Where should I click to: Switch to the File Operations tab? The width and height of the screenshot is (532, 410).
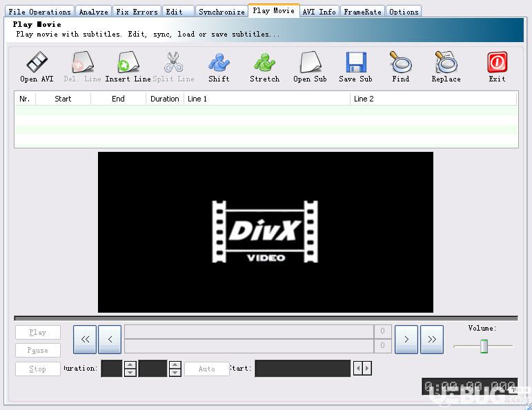(x=39, y=12)
